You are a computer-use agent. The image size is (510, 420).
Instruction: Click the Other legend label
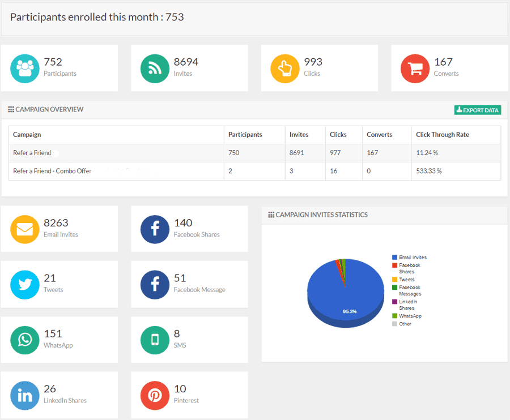[x=405, y=324]
